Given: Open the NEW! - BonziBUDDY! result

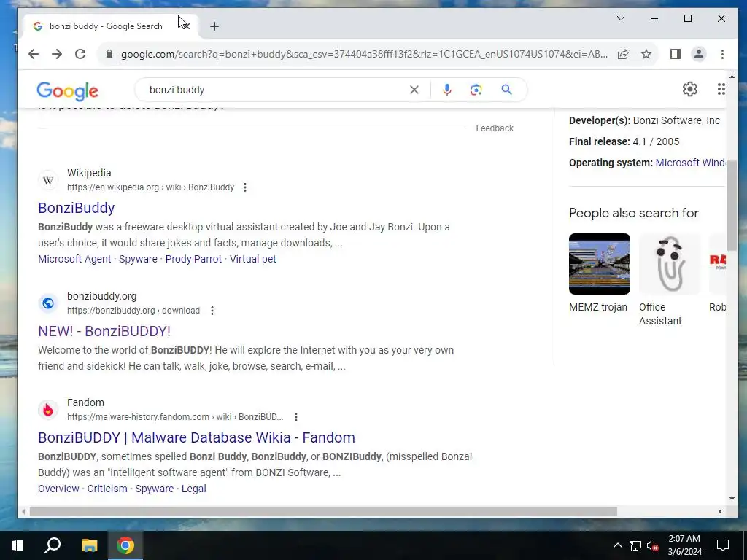Looking at the screenshot, I should [104, 332].
